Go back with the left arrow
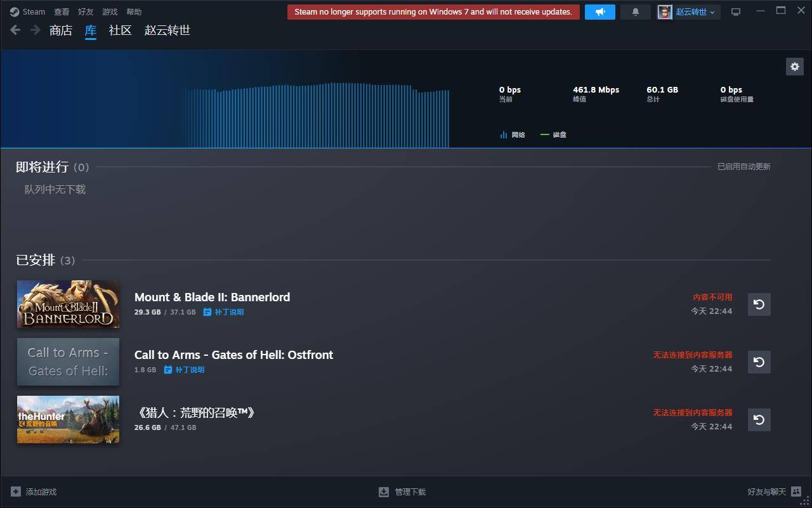 [x=16, y=30]
